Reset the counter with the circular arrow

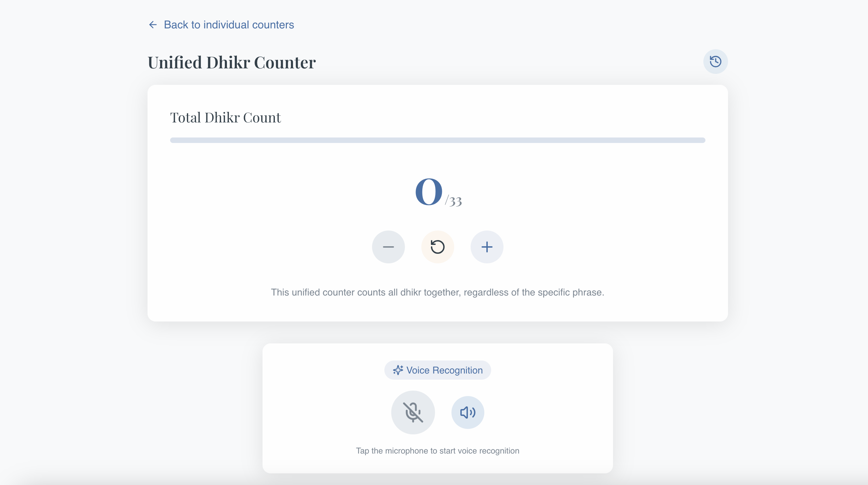pyautogui.click(x=438, y=247)
